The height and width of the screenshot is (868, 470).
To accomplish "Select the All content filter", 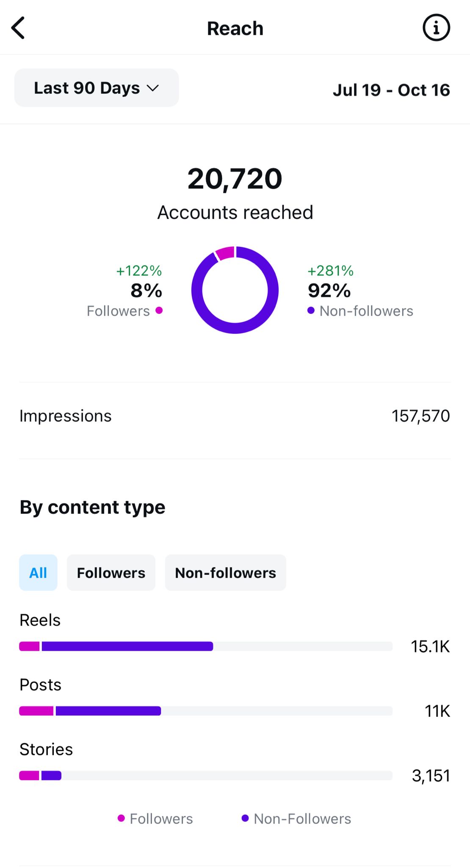I will 38,573.
